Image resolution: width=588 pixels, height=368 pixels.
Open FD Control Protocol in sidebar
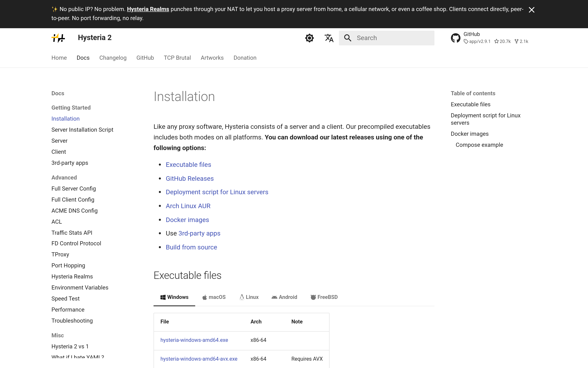76,243
